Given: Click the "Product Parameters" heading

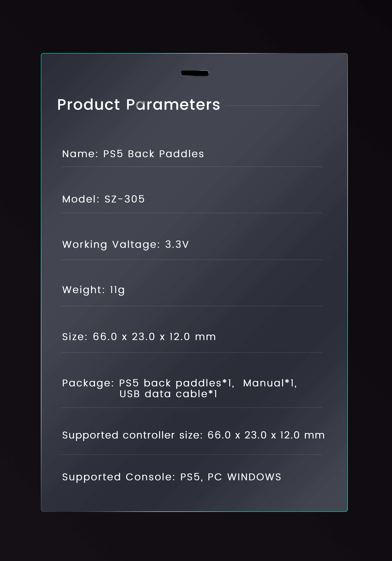Looking at the screenshot, I should click(x=139, y=105).
